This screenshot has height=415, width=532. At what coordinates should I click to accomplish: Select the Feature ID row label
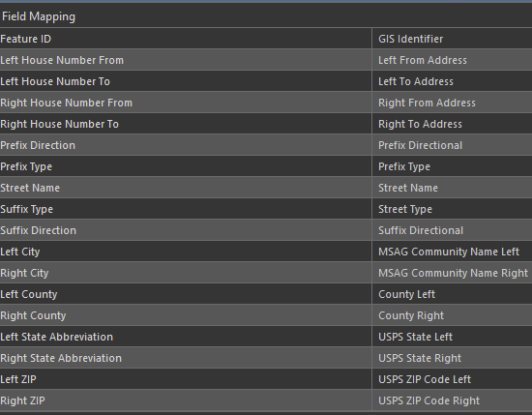coord(26,39)
